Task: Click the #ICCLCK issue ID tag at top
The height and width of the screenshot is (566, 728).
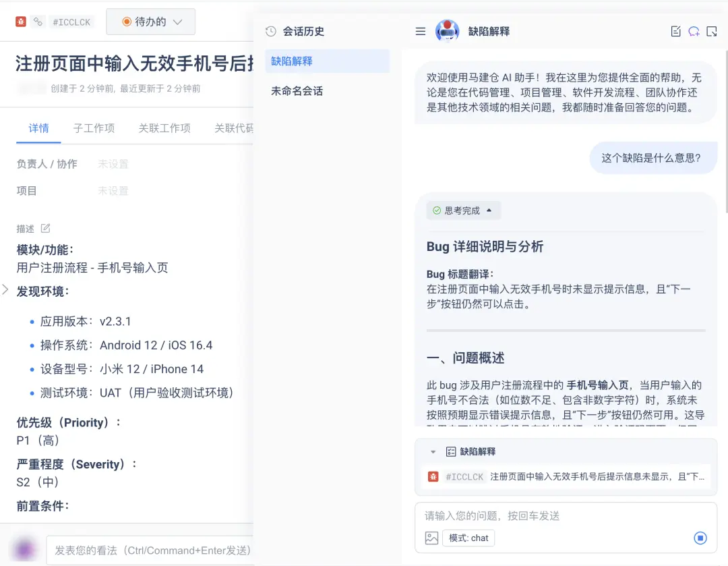Action: coord(71,22)
